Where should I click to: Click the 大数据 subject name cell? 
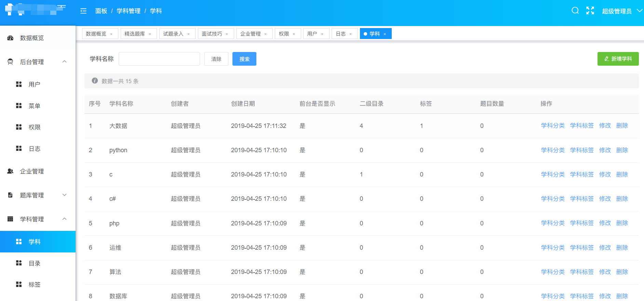[118, 126]
